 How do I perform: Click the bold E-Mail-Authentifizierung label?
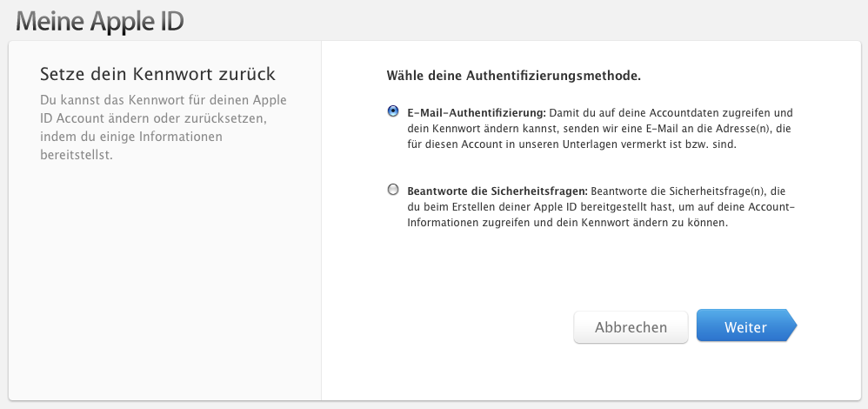477,113
